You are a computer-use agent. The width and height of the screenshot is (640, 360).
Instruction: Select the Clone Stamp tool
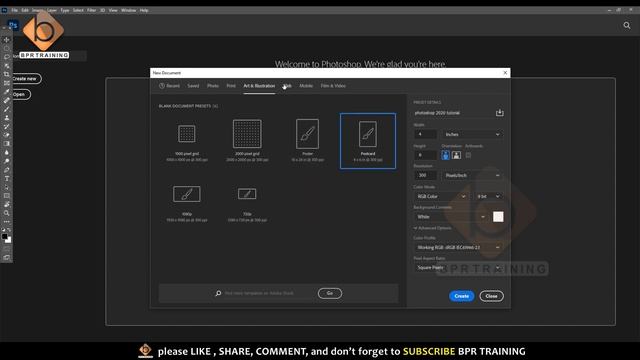click(x=7, y=118)
